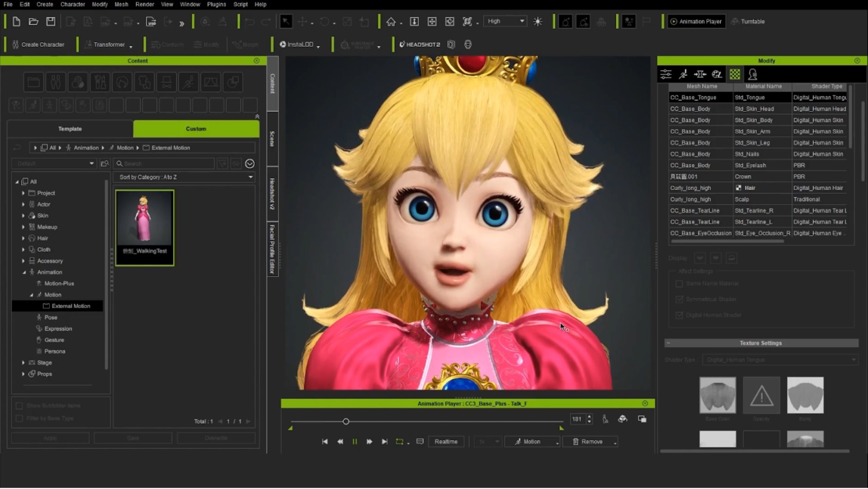Collapse the Animation tree node
Image resolution: width=868 pixels, height=489 pixels.
pyautogui.click(x=24, y=272)
